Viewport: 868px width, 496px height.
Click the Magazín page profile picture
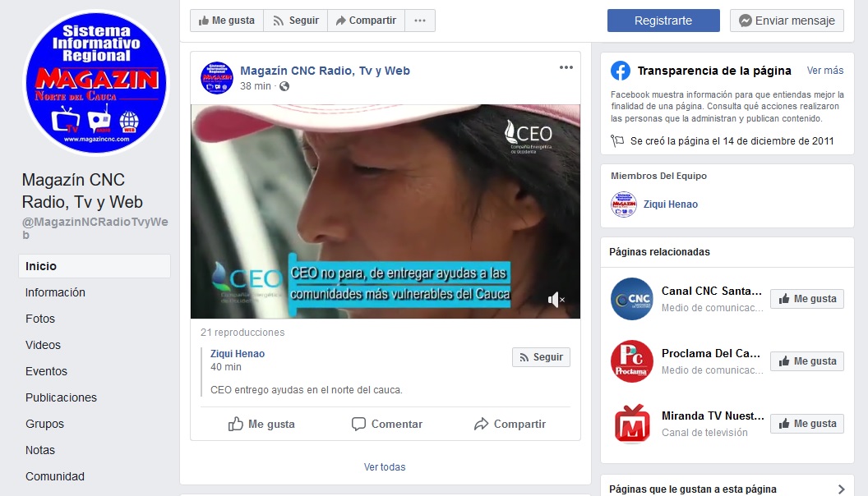(96, 83)
